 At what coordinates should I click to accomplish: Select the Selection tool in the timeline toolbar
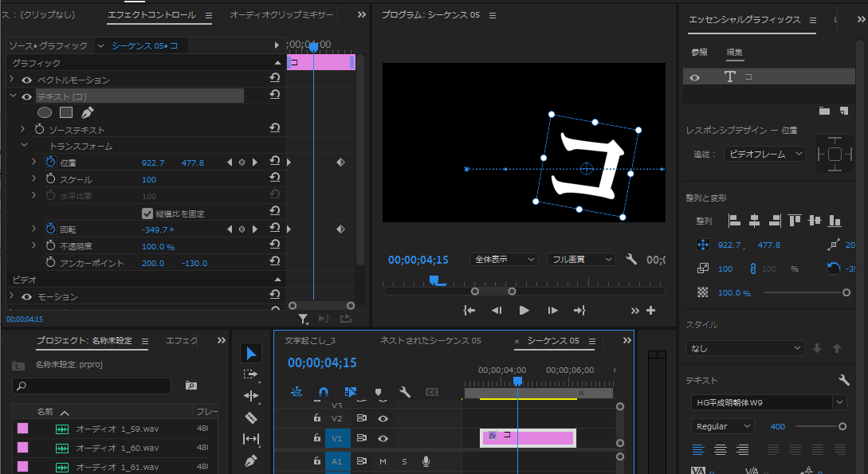click(251, 353)
